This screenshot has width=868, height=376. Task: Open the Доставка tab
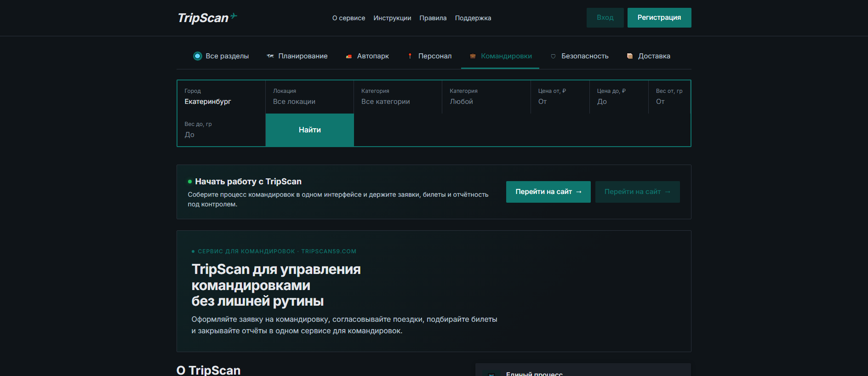(x=649, y=56)
